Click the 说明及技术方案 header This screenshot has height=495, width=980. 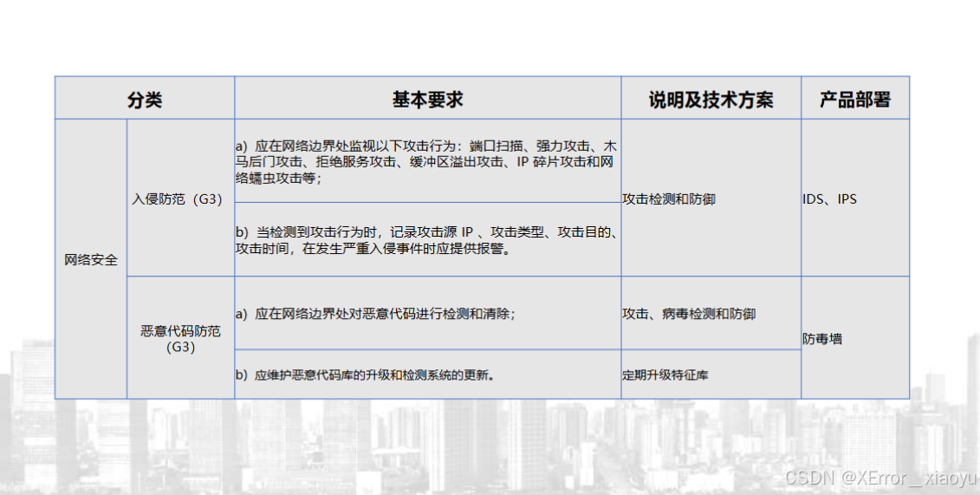711,98
